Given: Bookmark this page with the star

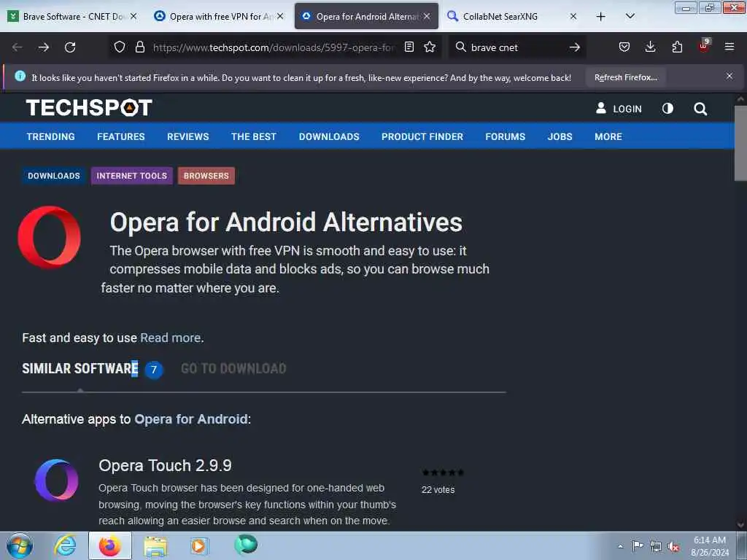Looking at the screenshot, I should point(430,47).
